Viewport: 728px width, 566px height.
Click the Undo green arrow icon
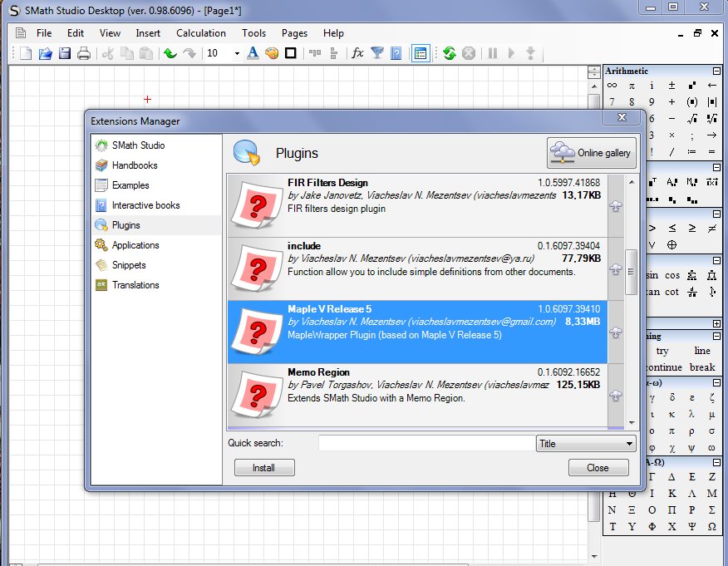170,54
